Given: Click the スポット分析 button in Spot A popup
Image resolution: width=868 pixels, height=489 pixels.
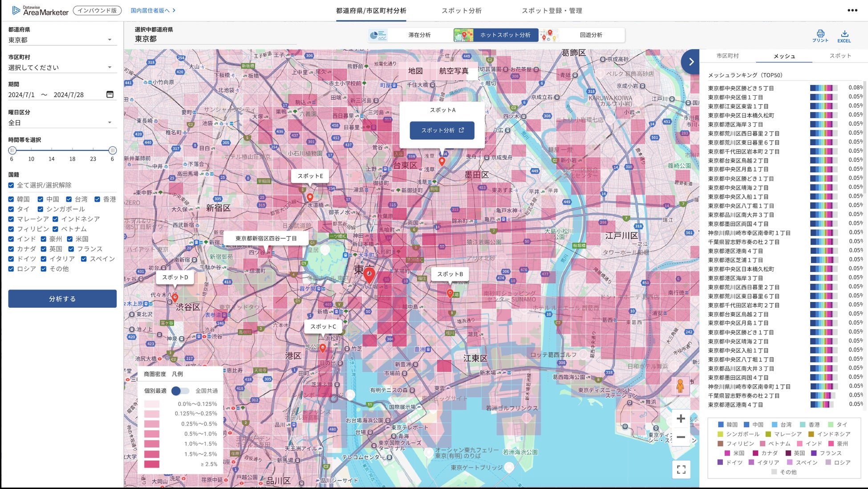Looking at the screenshot, I should pos(442,130).
